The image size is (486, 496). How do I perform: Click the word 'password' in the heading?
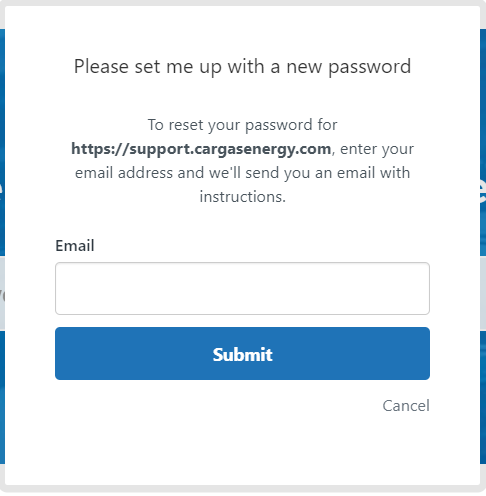tap(369, 67)
